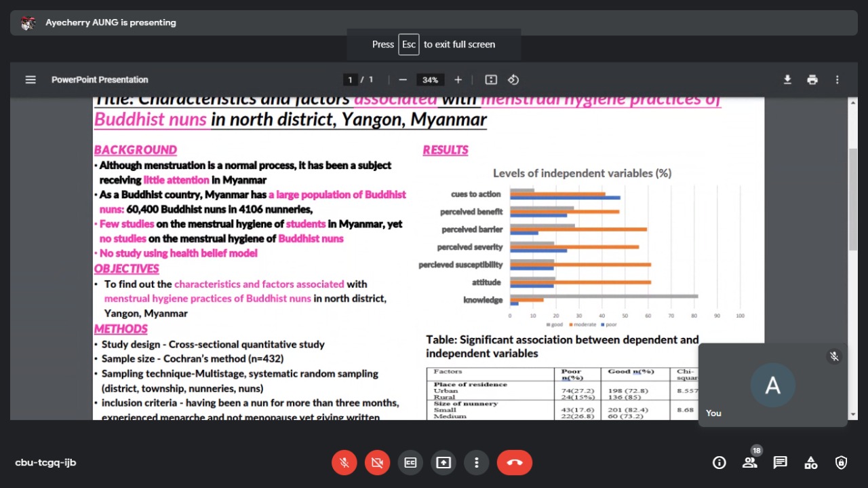Screen dimensions: 868x488
Task: Leave the call
Action: coord(515,462)
